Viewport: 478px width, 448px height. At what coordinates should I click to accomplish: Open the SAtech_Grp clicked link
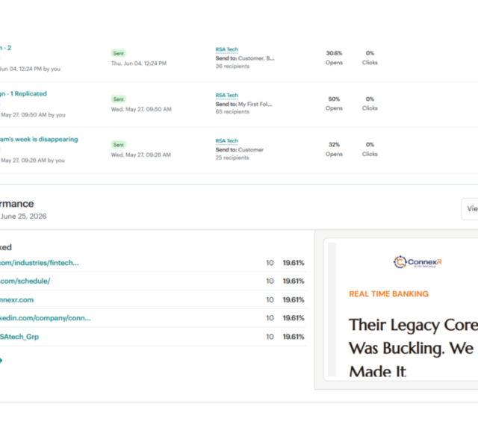(x=19, y=337)
